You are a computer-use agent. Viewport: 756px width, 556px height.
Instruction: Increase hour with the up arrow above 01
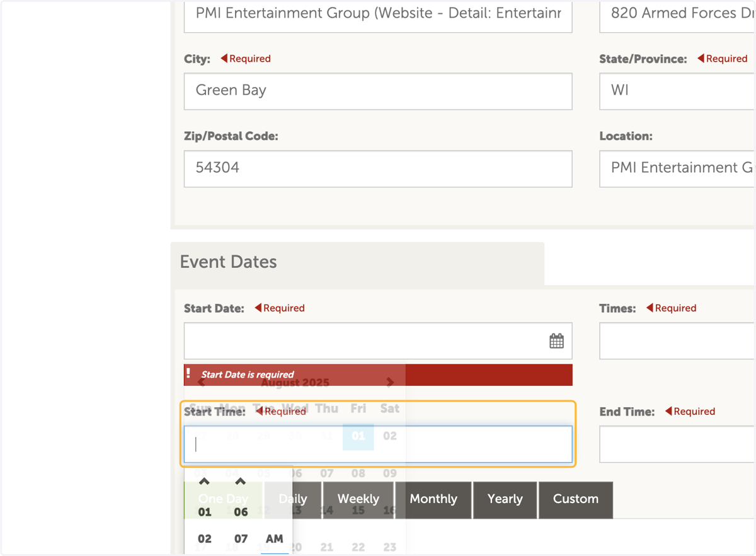tap(204, 482)
